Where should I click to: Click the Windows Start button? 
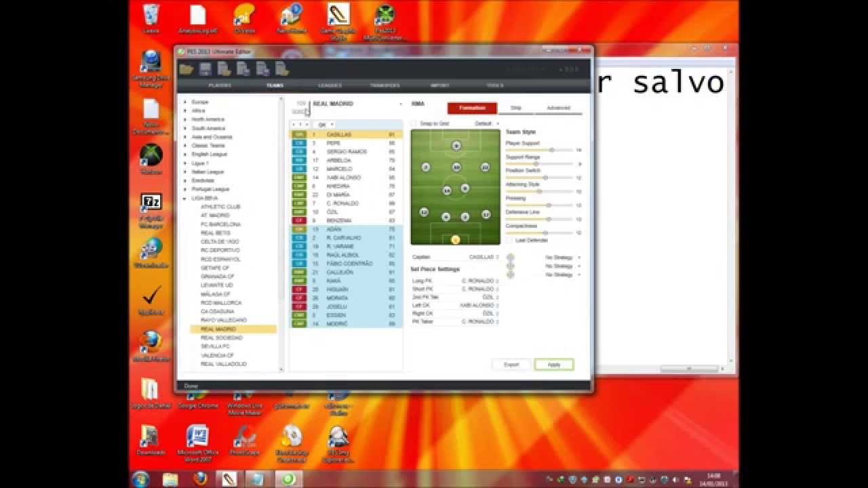tap(141, 479)
